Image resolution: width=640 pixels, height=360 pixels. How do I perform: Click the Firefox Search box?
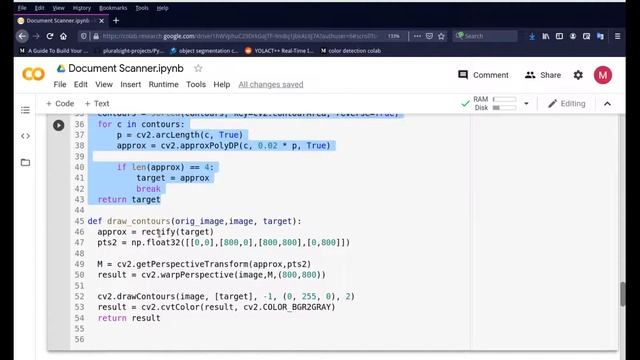pyautogui.click(x=486, y=36)
